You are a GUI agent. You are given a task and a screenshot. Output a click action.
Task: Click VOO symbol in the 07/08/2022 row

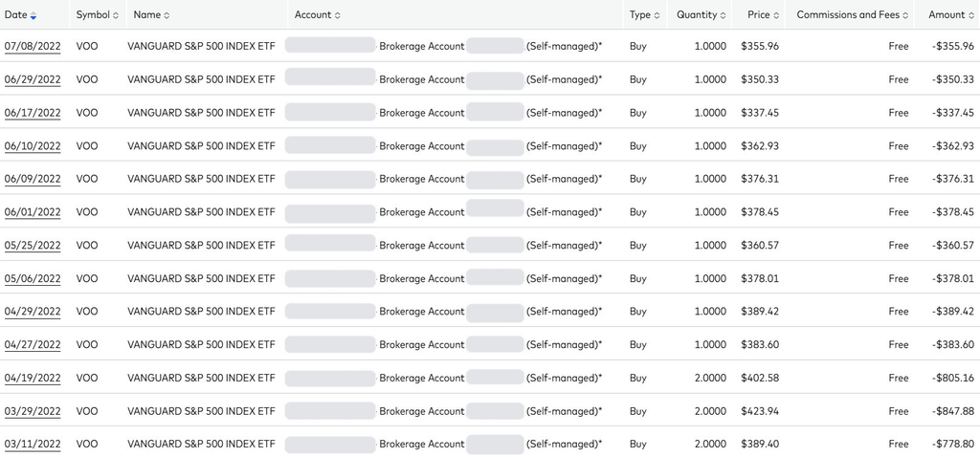point(87,46)
